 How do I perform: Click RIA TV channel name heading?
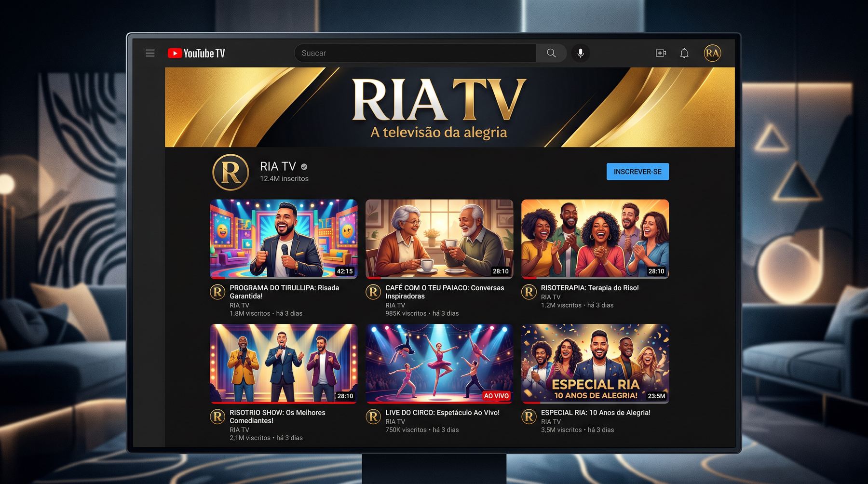(278, 166)
